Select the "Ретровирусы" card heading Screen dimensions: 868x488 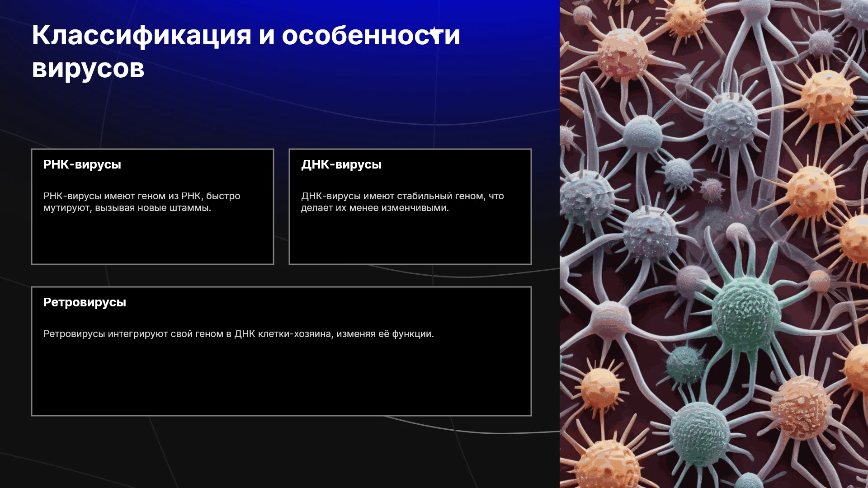coord(85,302)
